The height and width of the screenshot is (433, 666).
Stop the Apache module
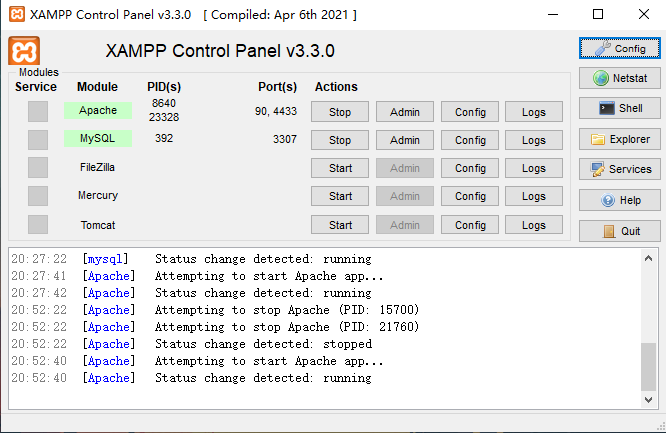click(340, 112)
